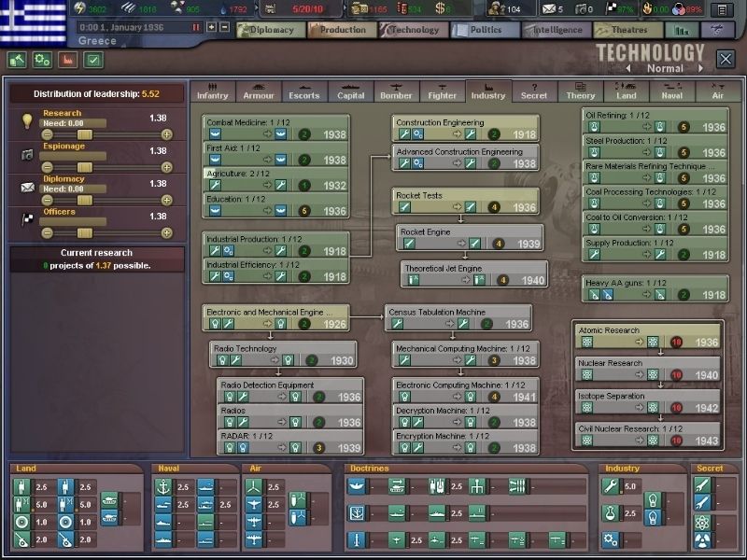The height and width of the screenshot is (560, 747).
Task: Switch to the Naval doctrine tab
Action: (x=671, y=91)
